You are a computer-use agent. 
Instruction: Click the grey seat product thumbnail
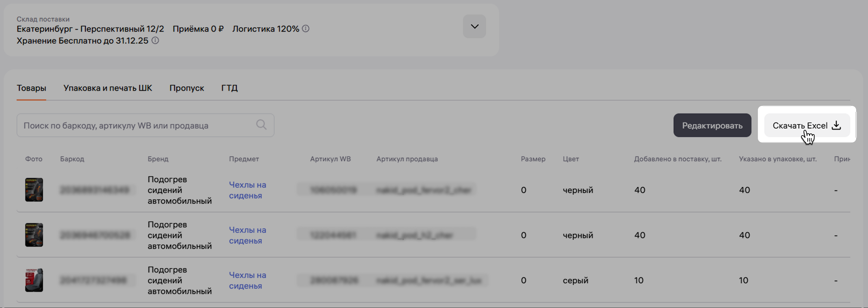34,280
